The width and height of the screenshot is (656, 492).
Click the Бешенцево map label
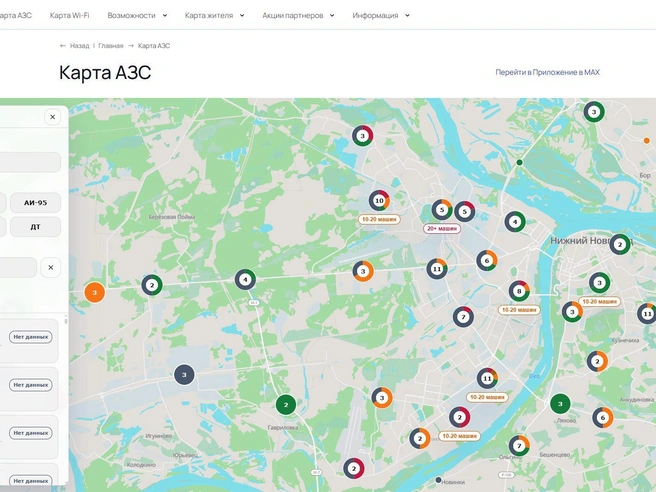555,455
